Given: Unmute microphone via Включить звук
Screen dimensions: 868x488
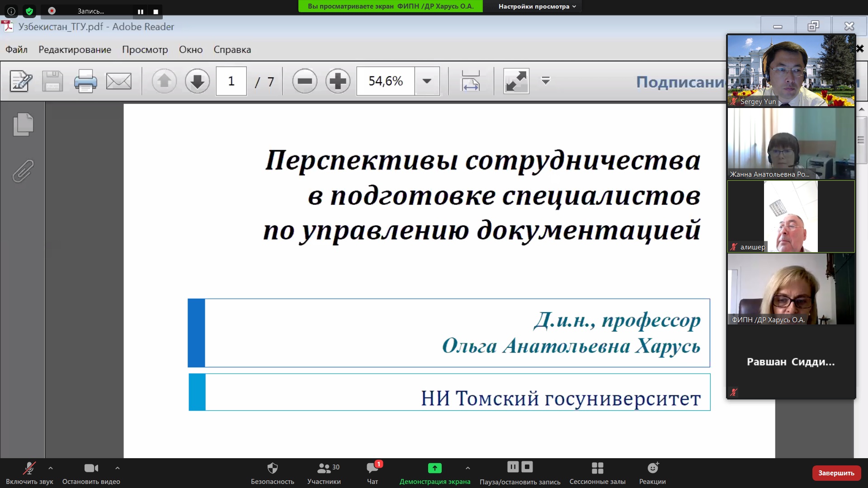Looking at the screenshot, I should tap(29, 473).
